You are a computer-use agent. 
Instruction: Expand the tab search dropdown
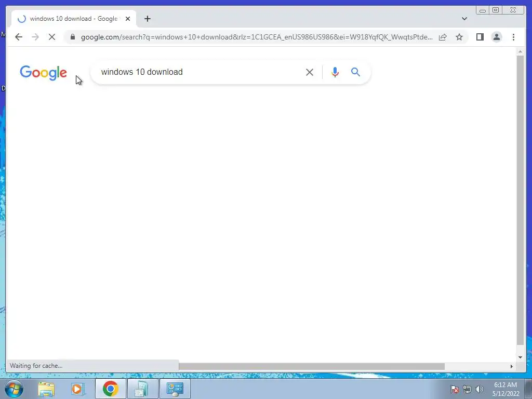[464, 19]
